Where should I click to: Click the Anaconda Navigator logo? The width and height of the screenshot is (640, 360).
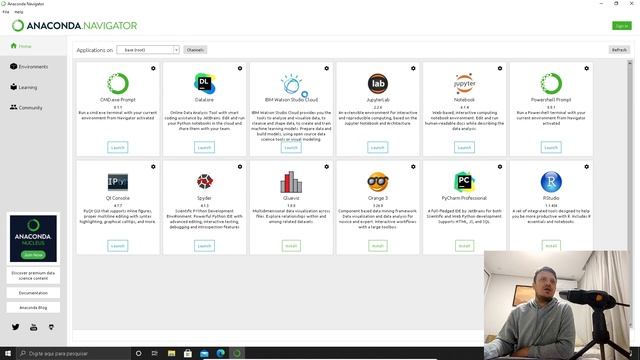coord(74,26)
